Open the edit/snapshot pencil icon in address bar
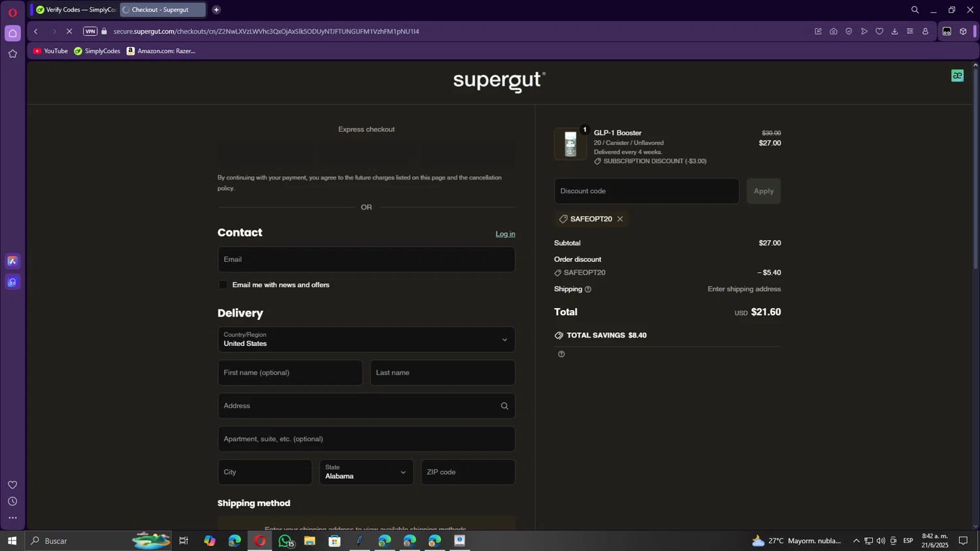The image size is (980, 551). [x=818, y=31]
